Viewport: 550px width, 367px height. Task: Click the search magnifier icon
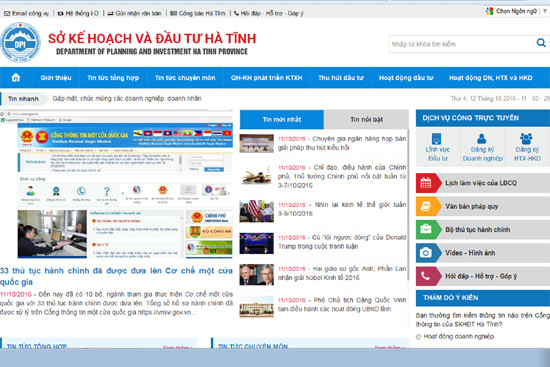click(541, 43)
